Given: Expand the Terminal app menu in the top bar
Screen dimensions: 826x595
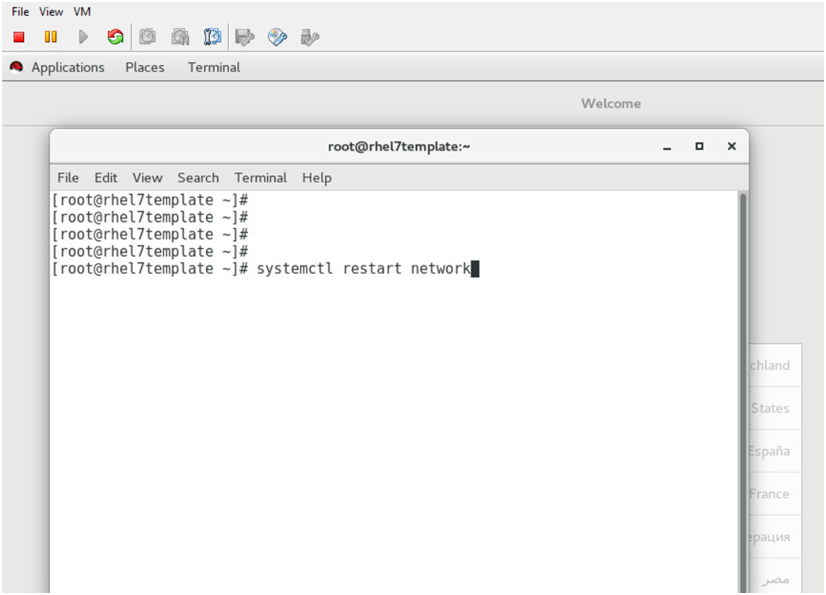Looking at the screenshot, I should click(x=214, y=68).
